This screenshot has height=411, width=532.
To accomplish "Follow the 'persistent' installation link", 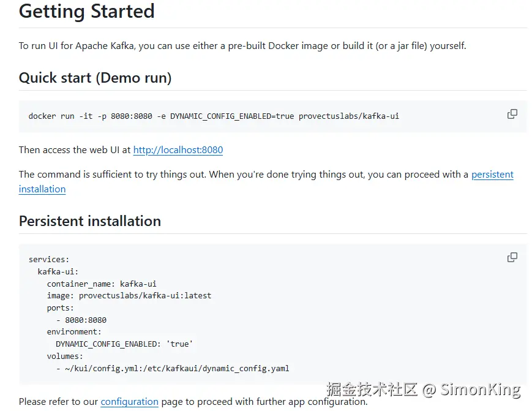I will point(492,175).
